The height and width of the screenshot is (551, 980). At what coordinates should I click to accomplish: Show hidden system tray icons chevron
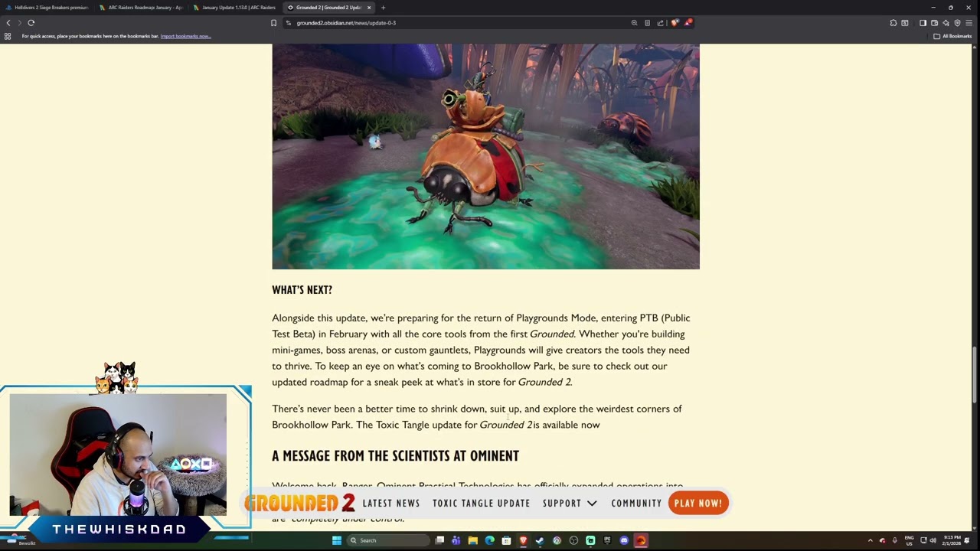pos(870,540)
